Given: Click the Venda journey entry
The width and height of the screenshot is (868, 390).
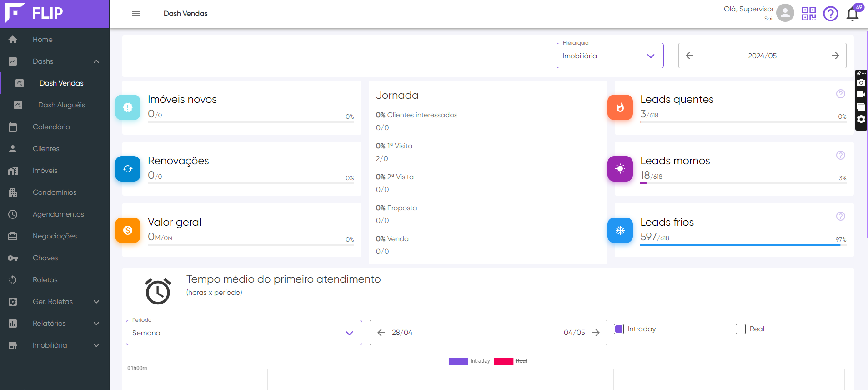Looking at the screenshot, I should tap(392, 239).
